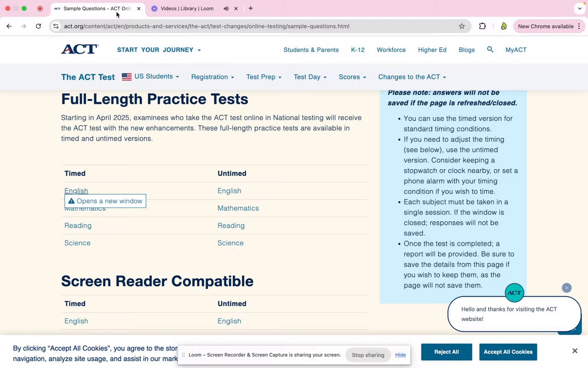Viewport: 588px width, 368px height.
Task: Open a new browser tab
Action: (x=250, y=8)
